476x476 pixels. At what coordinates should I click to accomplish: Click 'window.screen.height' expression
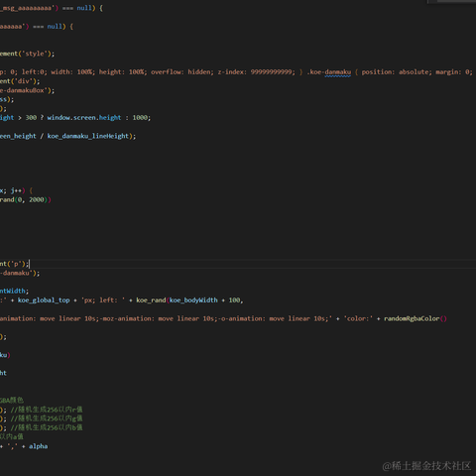pos(84,118)
